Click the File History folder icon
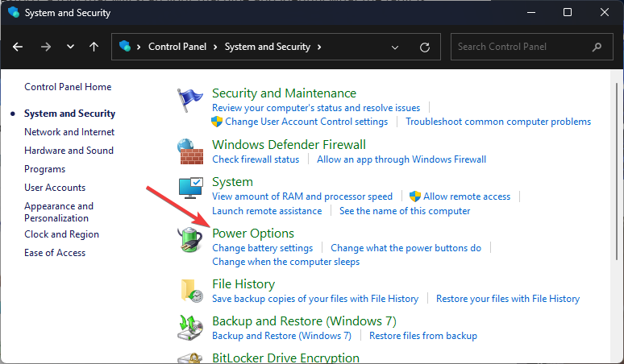The height and width of the screenshot is (364, 624). (191, 291)
